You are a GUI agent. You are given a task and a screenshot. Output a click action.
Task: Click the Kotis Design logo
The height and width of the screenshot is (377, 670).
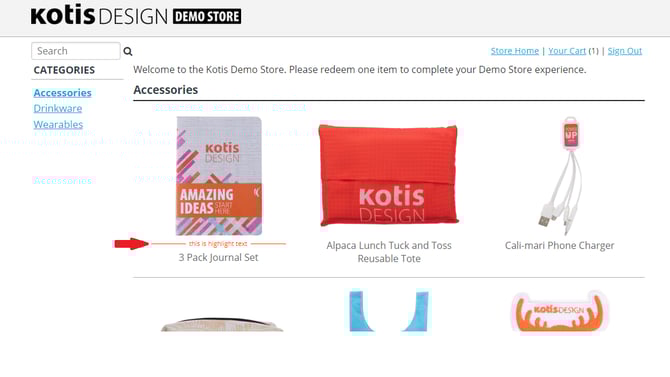click(x=99, y=15)
